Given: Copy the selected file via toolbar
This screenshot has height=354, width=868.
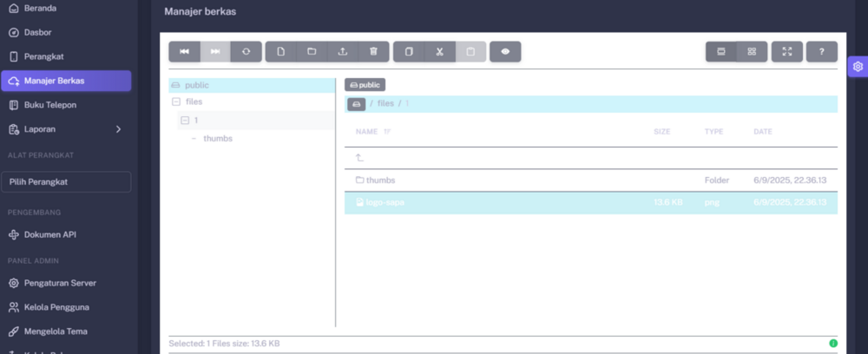Looking at the screenshot, I should (x=409, y=51).
